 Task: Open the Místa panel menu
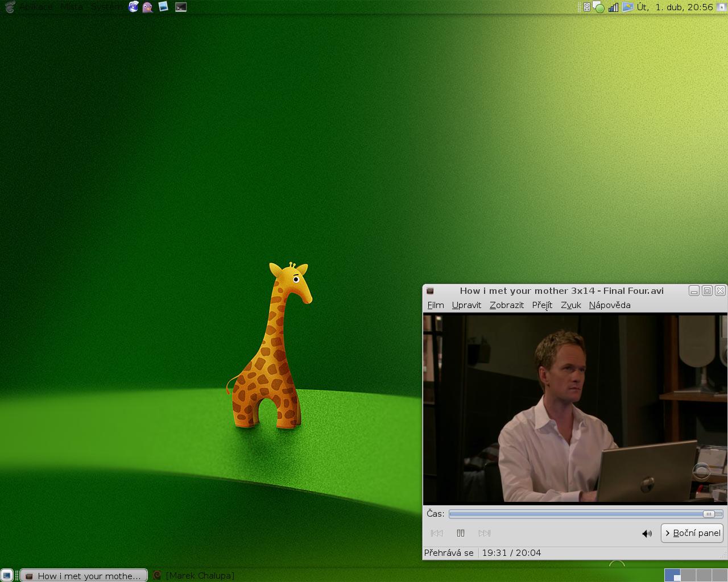[72, 7]
